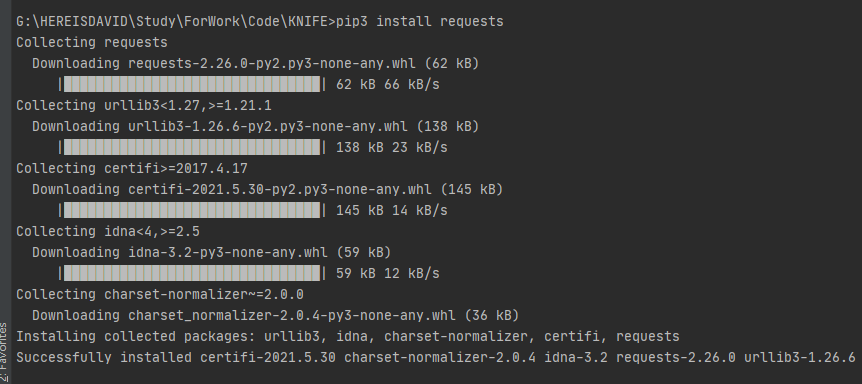Click the urllib3-1.26.6 wheel filename text
The image size is (862, 384).
(x=268, y=126)
